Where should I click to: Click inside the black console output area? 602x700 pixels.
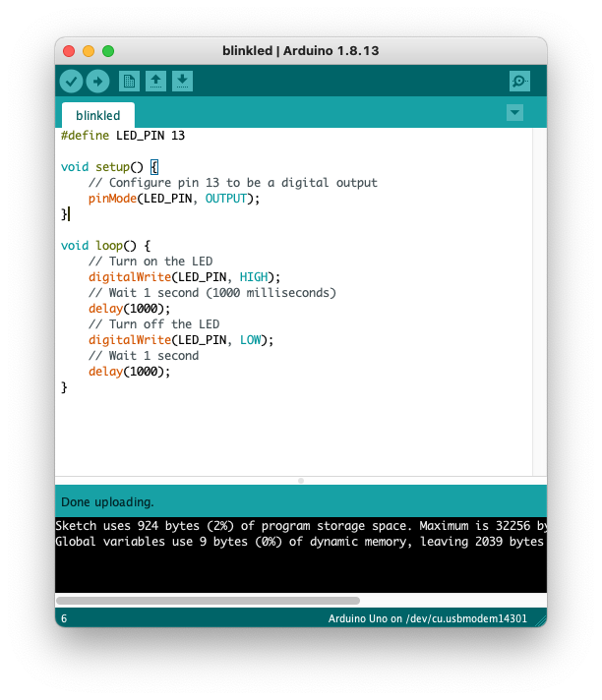(295, 568)
